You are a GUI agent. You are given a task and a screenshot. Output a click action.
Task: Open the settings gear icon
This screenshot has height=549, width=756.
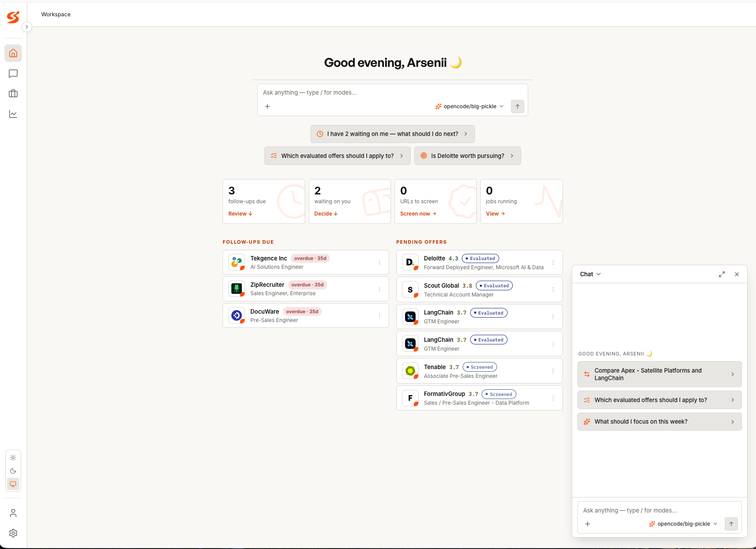13,533
